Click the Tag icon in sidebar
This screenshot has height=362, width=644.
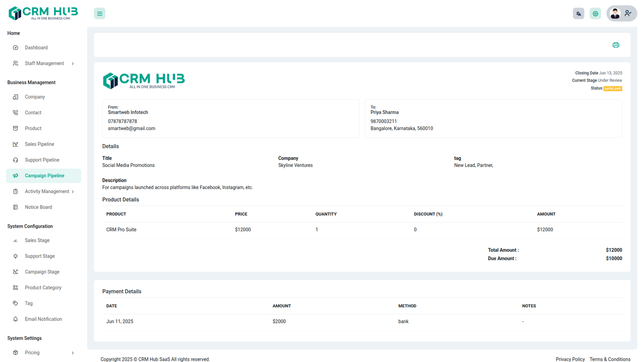15,303
